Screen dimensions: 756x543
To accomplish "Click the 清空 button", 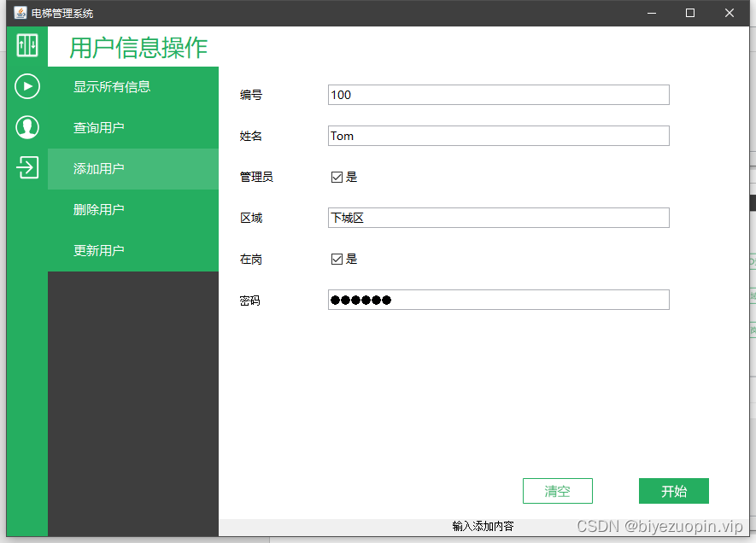I will coord(557,491).
